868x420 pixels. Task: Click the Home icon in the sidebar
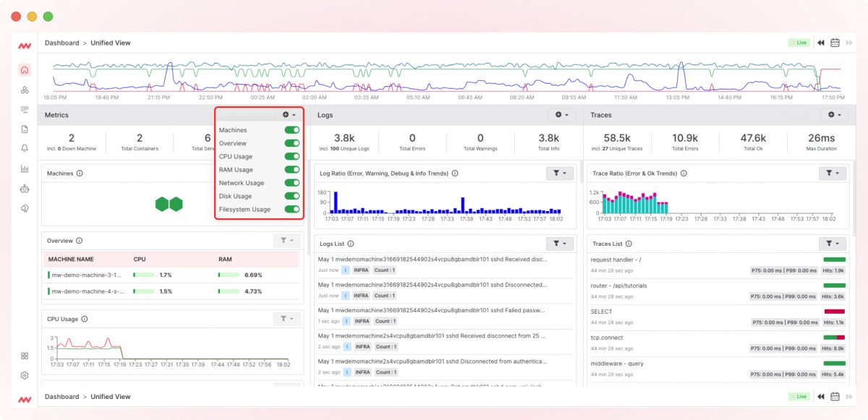25,70
